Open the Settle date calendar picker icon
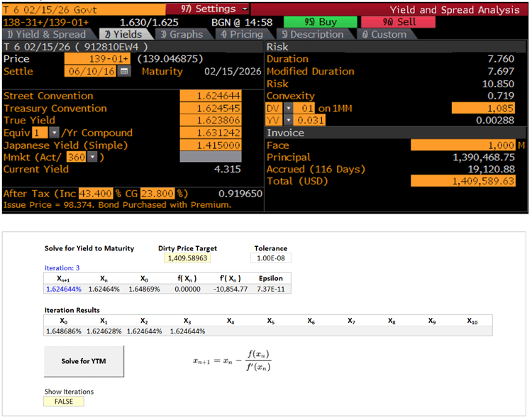 [124, 71]
